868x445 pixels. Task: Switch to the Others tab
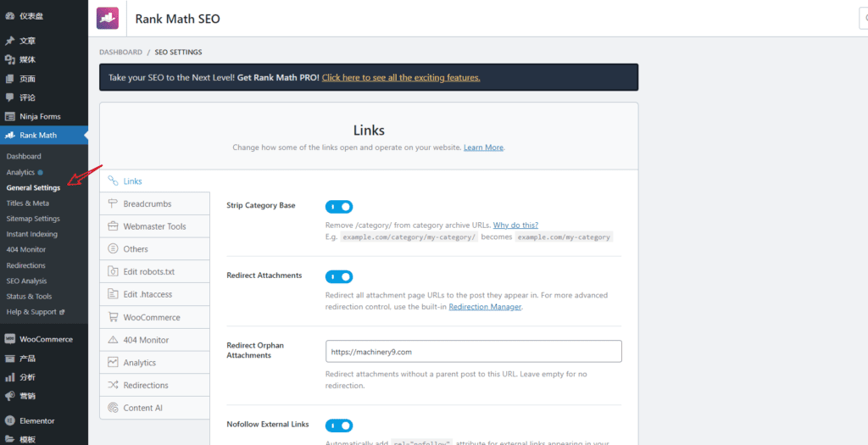pos(154,249)
